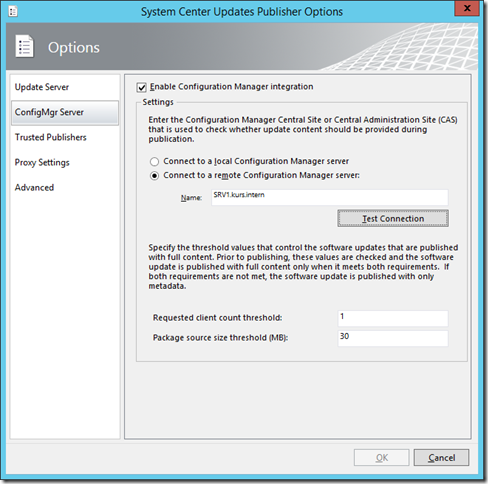Select Connect to a local Configuration Manager server
The image size is (488, 484).
[154, 162]
